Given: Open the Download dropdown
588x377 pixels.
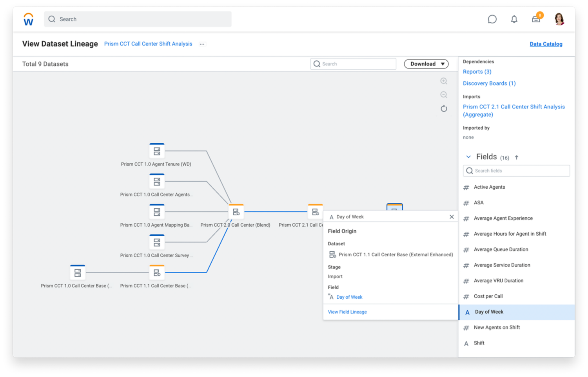Looking at the screenshot, I should [x=426, y=64].
